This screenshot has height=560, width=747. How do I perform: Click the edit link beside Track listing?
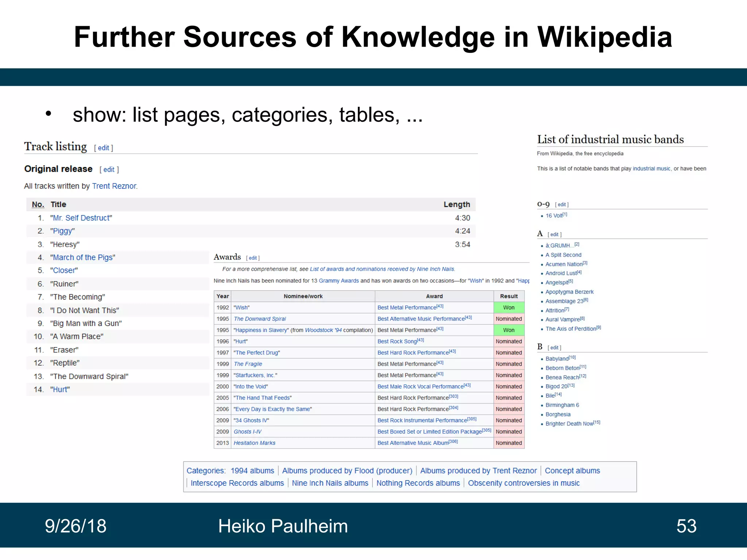pos(103,148)
